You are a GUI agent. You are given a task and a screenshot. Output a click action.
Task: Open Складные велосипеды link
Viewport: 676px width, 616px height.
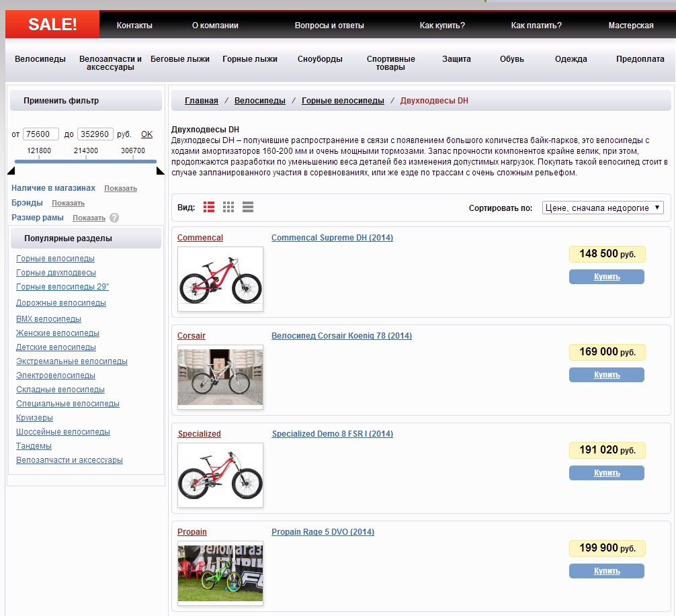(x=60, y=390)
